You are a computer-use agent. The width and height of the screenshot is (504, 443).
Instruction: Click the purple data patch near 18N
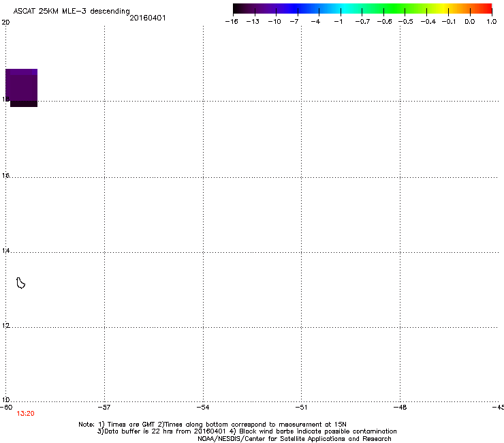tap(22, 87)
